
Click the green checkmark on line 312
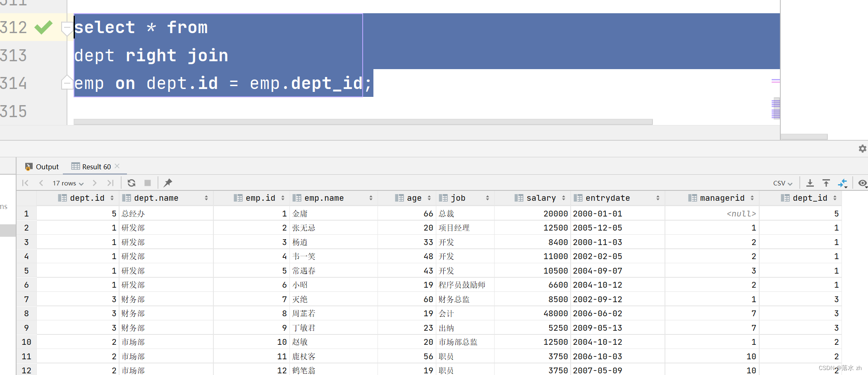[x=43, y=27]
